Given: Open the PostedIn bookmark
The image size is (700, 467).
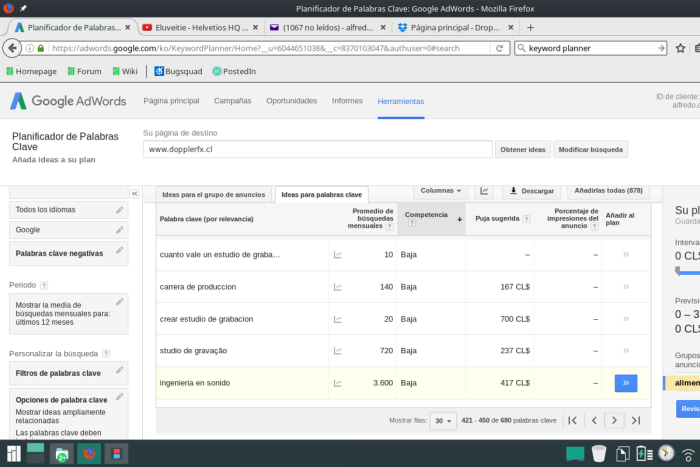Looking at the screenshot, I should [234, 71].
